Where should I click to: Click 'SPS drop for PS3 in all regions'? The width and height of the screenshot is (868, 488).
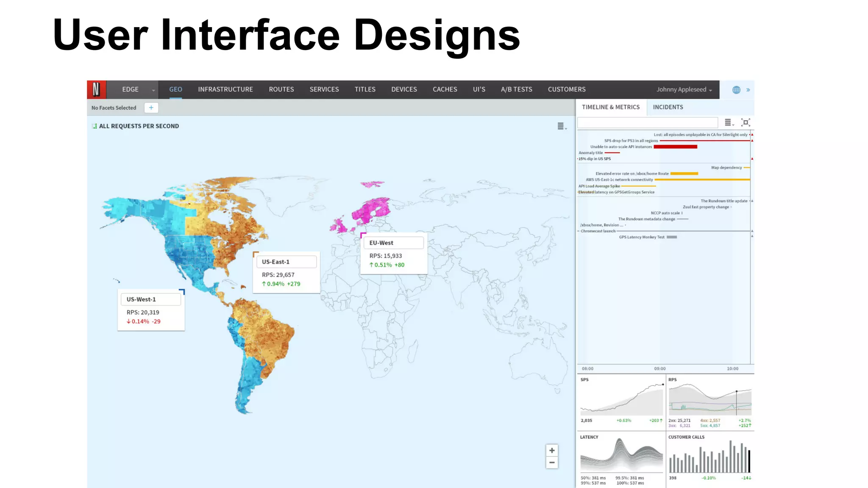631,141
